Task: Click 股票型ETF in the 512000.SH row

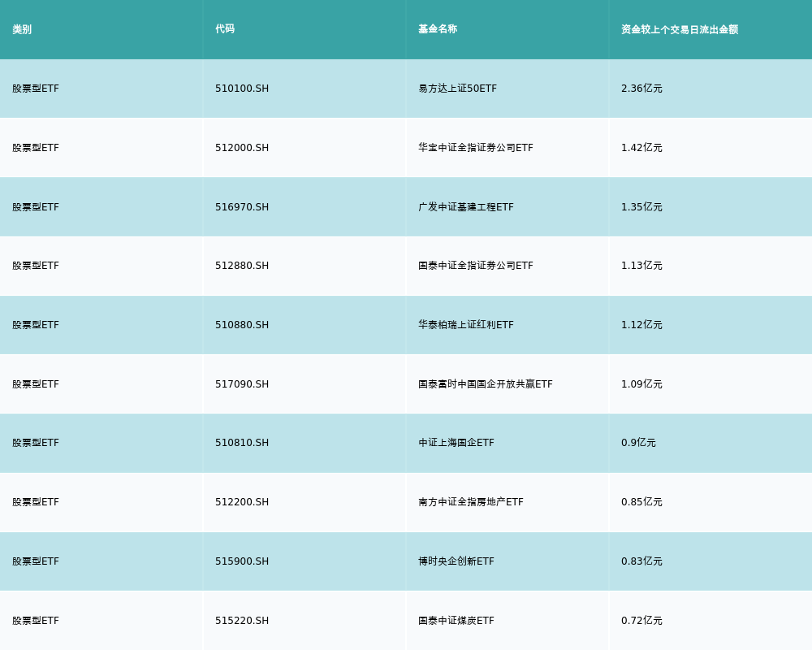Action: (x=36, y=148)
